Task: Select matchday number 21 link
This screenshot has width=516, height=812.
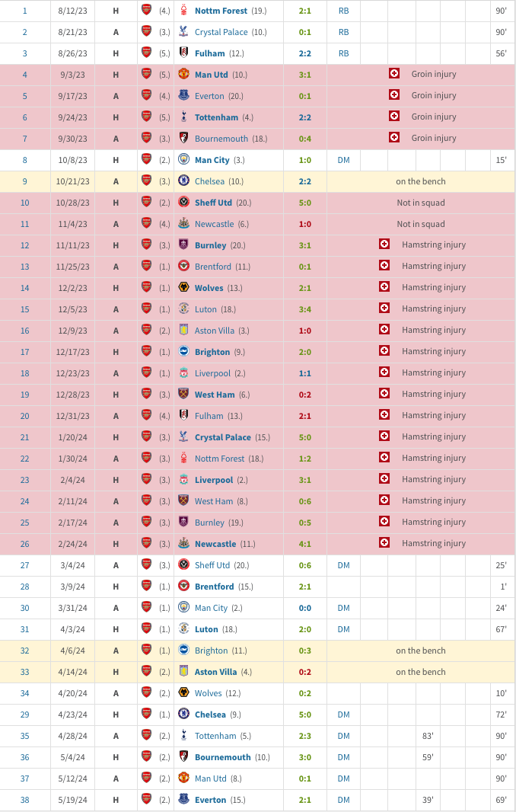Action: pyautogui.click(x=25, y=437)
